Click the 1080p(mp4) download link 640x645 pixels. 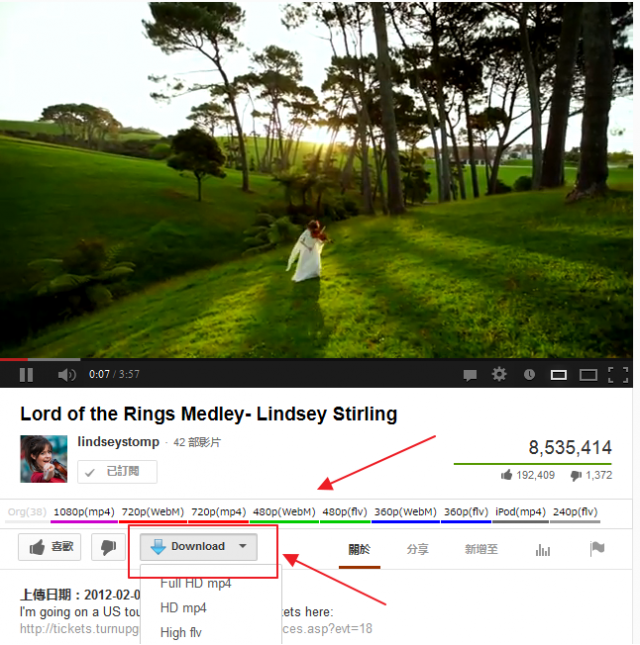[84, 512]
